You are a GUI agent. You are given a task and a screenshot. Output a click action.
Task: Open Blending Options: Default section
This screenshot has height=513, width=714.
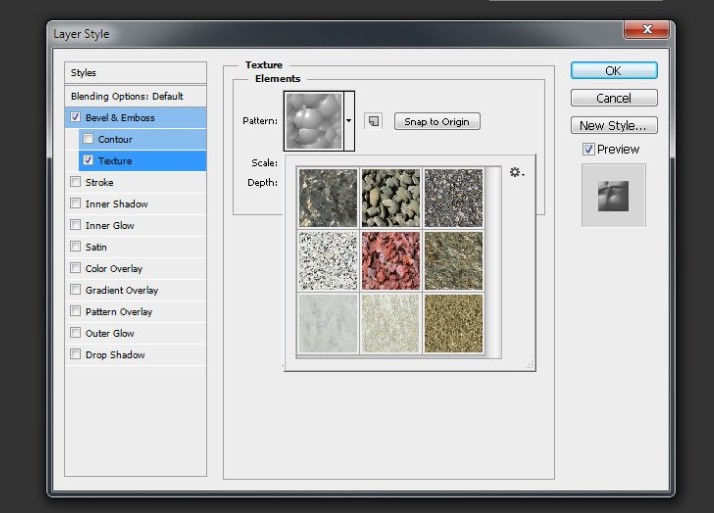click(x=127, y=96)
